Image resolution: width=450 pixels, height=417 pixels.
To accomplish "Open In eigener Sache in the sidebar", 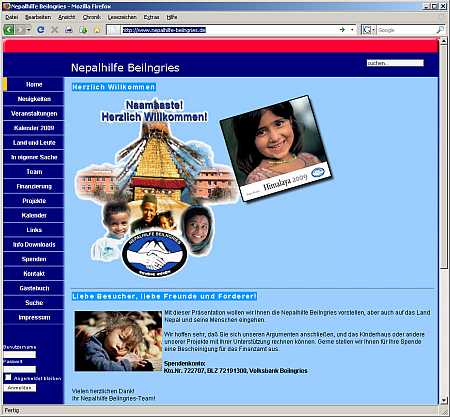I will pos(34,157).
